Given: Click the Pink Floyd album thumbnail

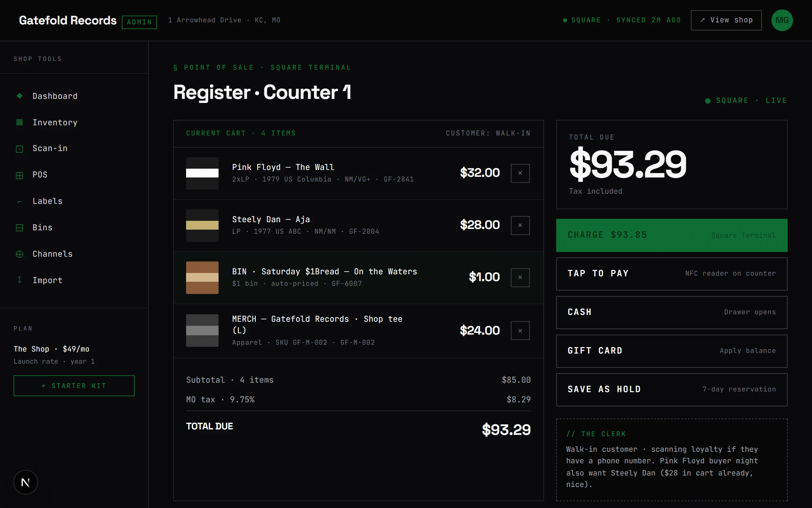Looking at the screenshot, I should (202, 173).
